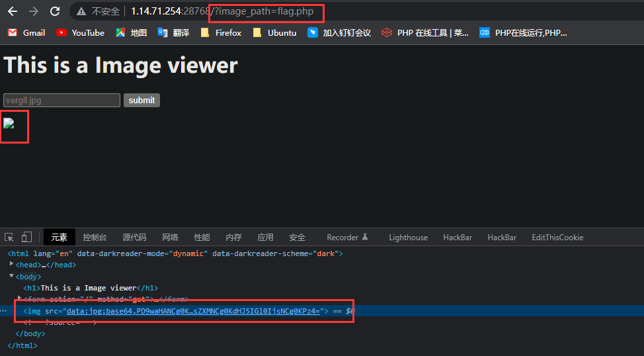Open the 加入钉钉会议 bookmark

pos(339,32)
